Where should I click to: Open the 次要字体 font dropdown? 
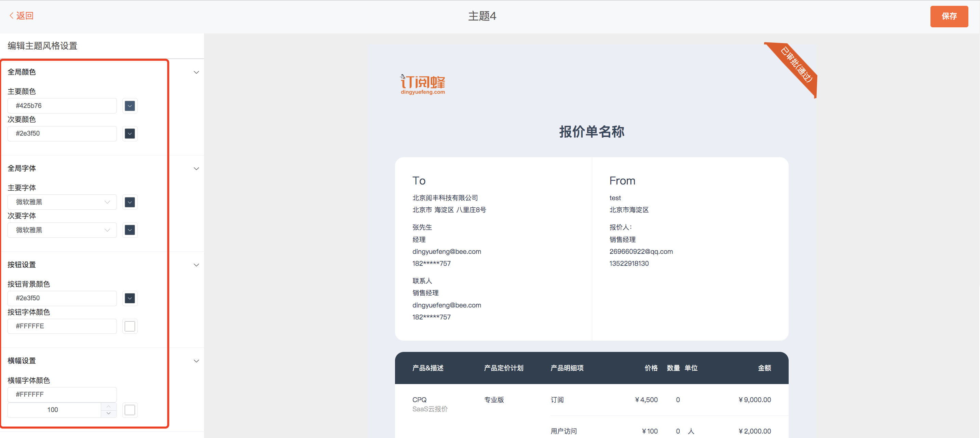coord(63,230)
